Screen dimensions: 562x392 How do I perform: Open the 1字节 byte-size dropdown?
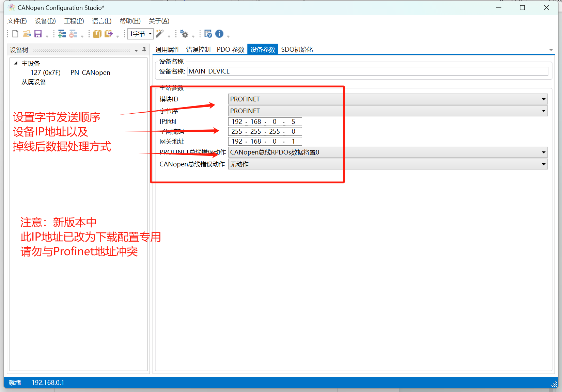coord(140,34)
